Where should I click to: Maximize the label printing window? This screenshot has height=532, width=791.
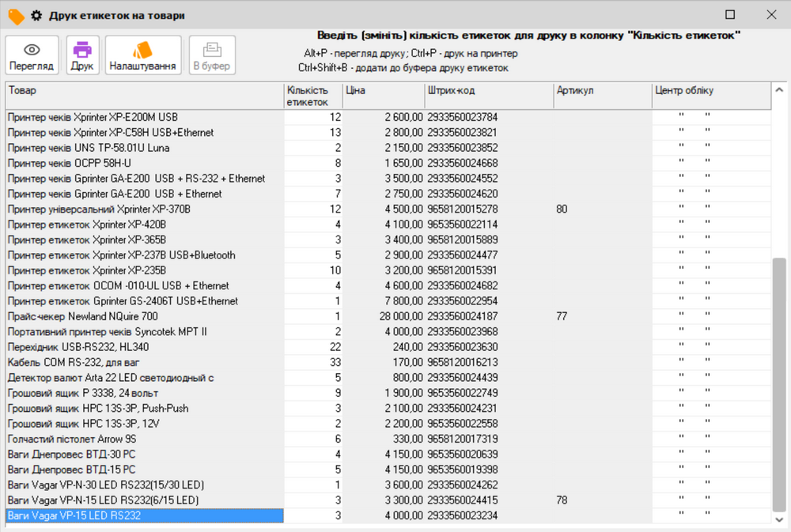pyautogui.click(x=730, y=15)
